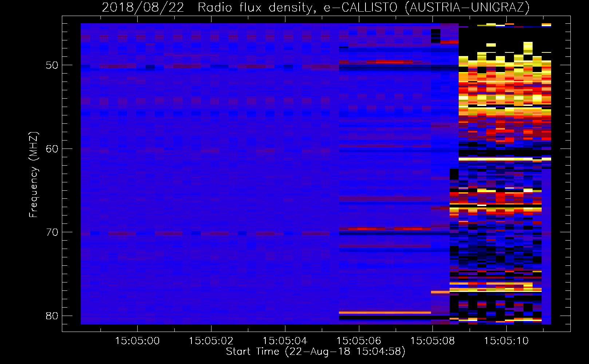Image resolution: width=589 pixels, height=364 pixels.
Task: Click the 15:05:02 time tick label
Action: [211, 341]
